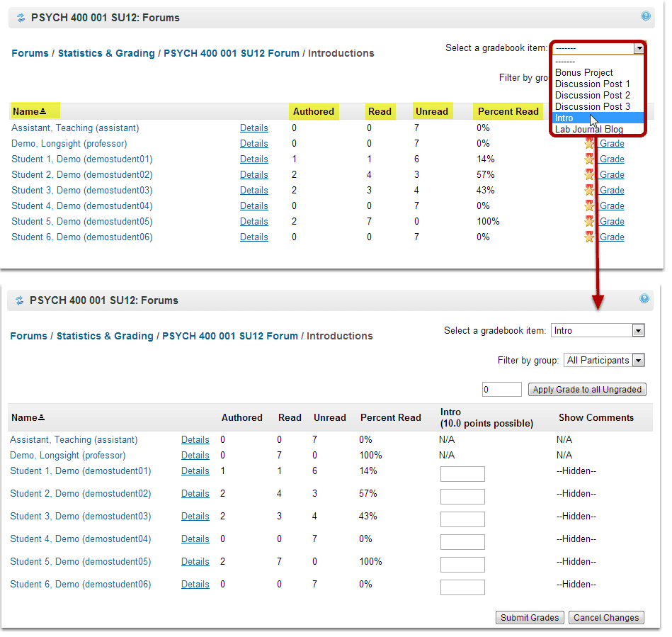Click the refresh icon in bottom Forums panel
Viewport: 672px width, 637px height.
point(19,300)
